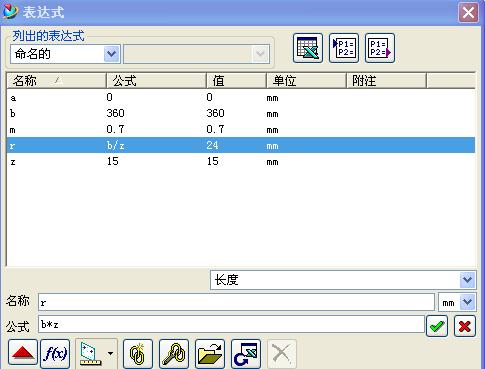This screenshot has height=369, width=485.
Task: Select the expression row named z
Action: click(x=241, y=161)
